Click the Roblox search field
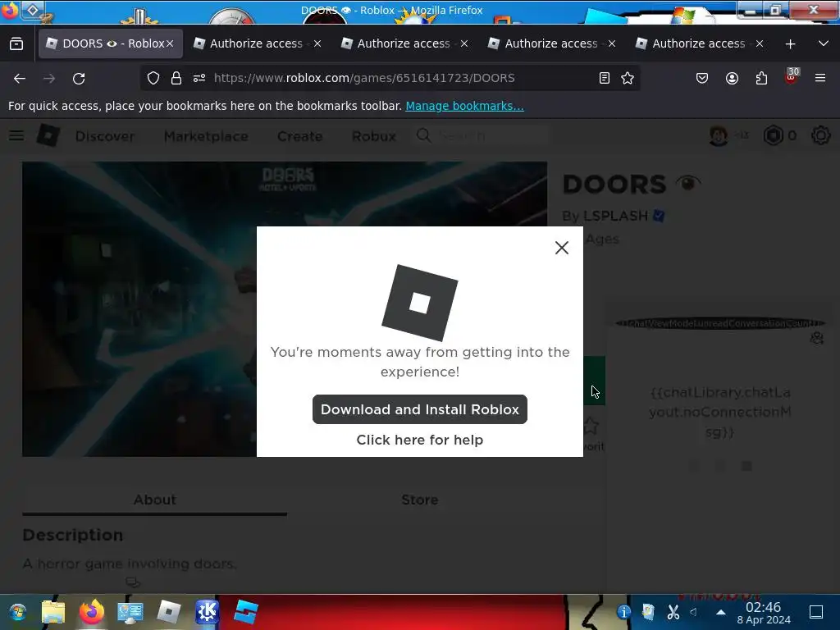840x630 pixels. tap(482, 136)
